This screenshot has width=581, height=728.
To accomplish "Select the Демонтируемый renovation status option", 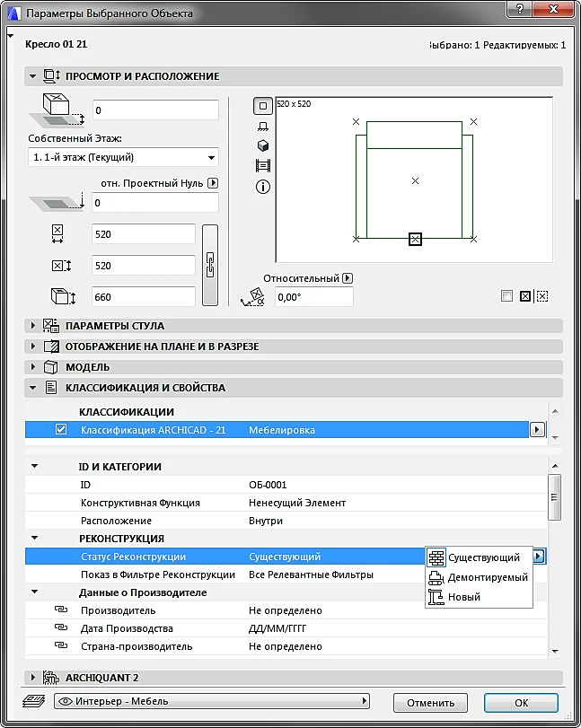I will (479, 577).
